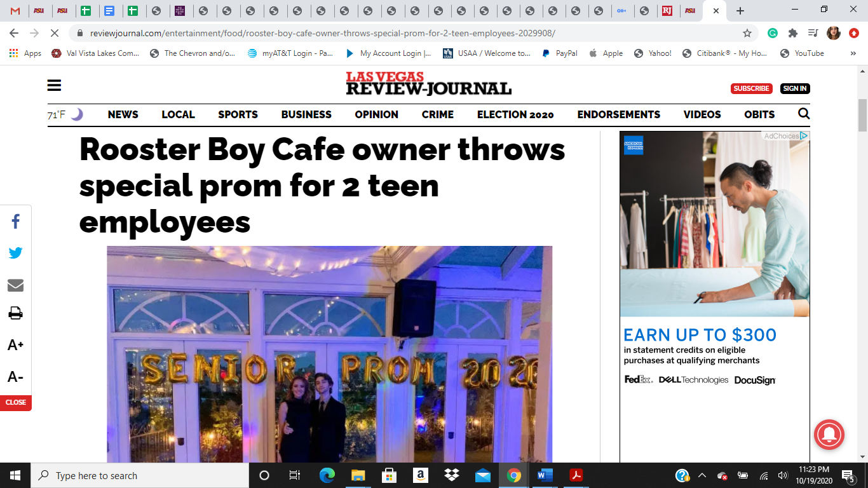The image size is (868, 488).
Task: Open the site search magnifier
Action: click(x=803, y=114)
